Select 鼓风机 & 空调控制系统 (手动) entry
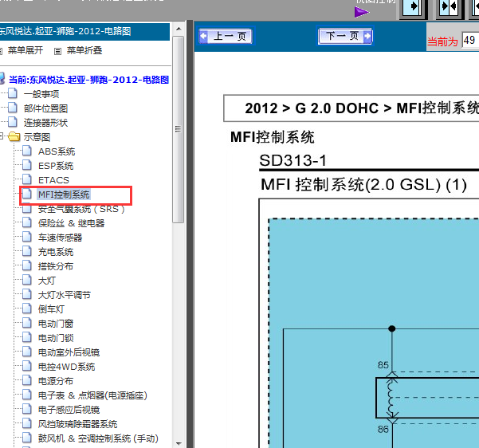The image size is (479, 448). tap(98, 438)
